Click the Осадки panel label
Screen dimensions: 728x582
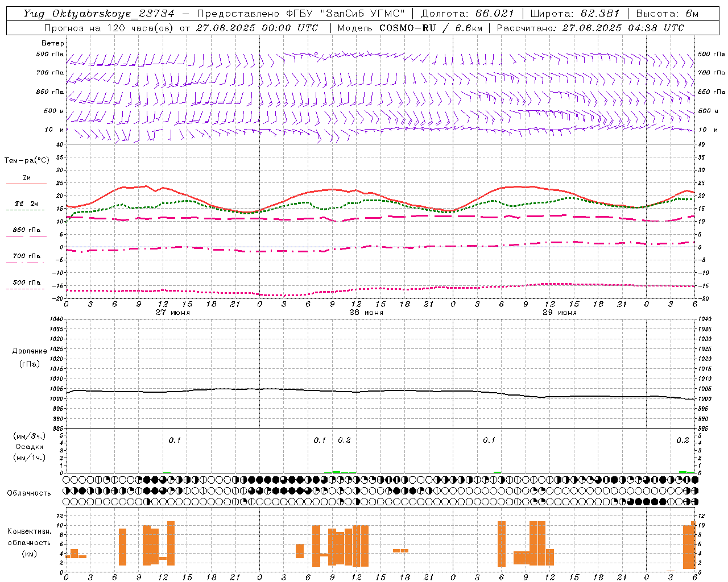30,447
